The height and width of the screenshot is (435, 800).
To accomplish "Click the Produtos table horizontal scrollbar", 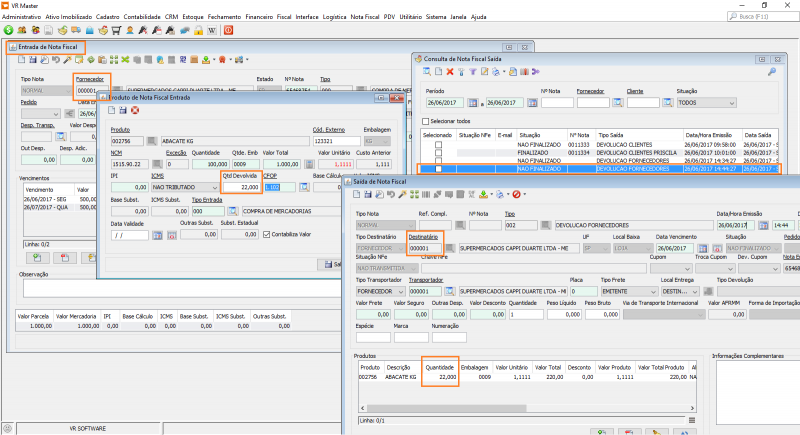I will [446, 408].
